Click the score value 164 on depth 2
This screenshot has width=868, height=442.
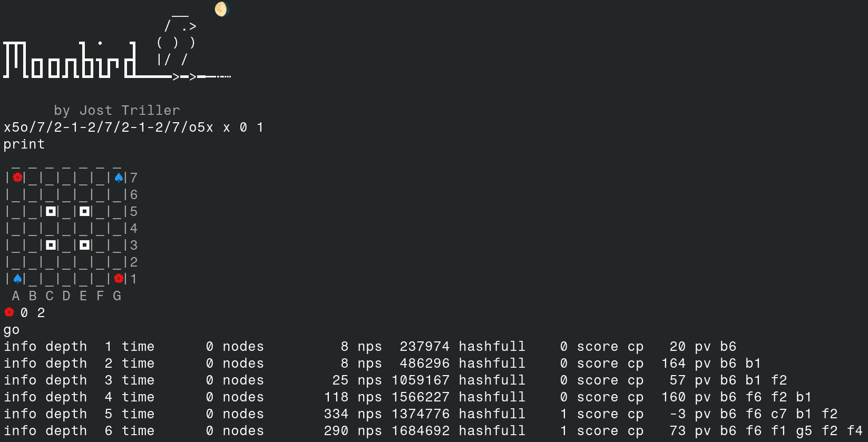(674, 363)
